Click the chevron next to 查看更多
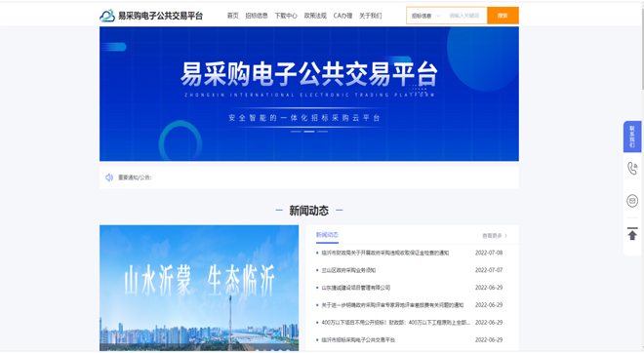Viewport: 644px width, 353px height. pyautogui.click(x=506, y=236)
